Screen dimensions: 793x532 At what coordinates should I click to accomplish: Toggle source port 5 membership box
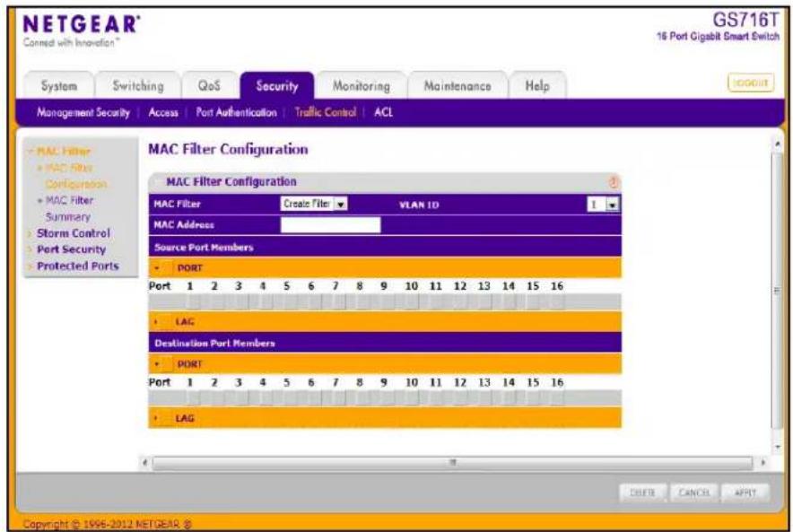tap(289, 302)
